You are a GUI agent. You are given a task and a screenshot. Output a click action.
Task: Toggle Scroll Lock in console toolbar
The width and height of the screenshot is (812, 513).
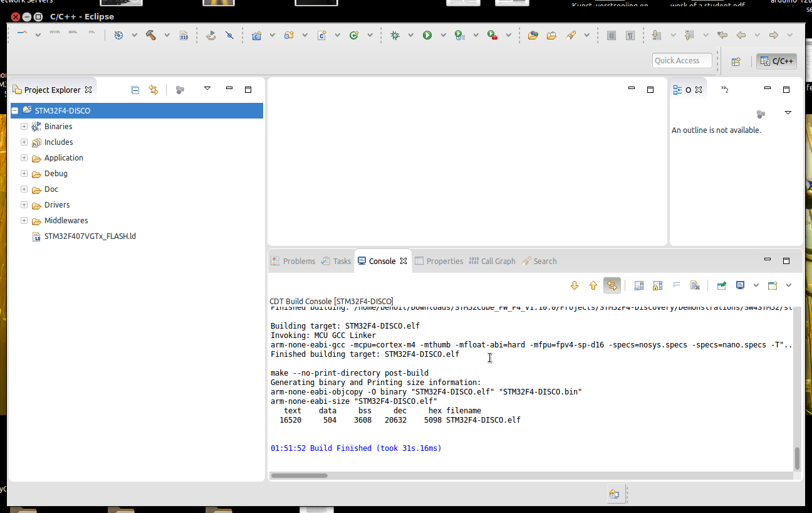(x=657, y=285)
